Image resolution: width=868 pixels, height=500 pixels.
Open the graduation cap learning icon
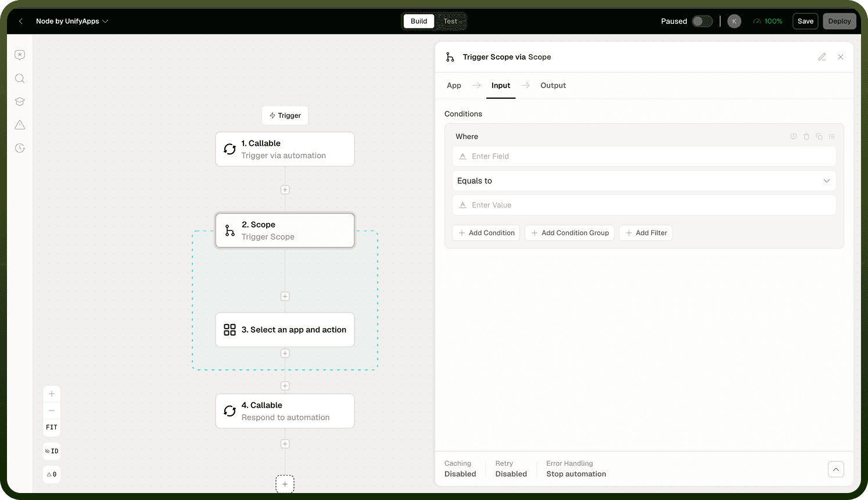(20, 102)
